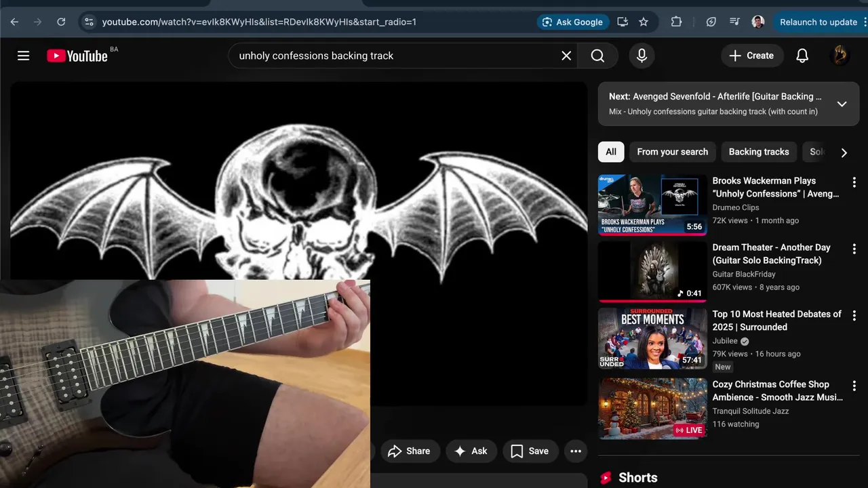
Task: Open Guitar BlackFriday channel
Action: point(744,274)
